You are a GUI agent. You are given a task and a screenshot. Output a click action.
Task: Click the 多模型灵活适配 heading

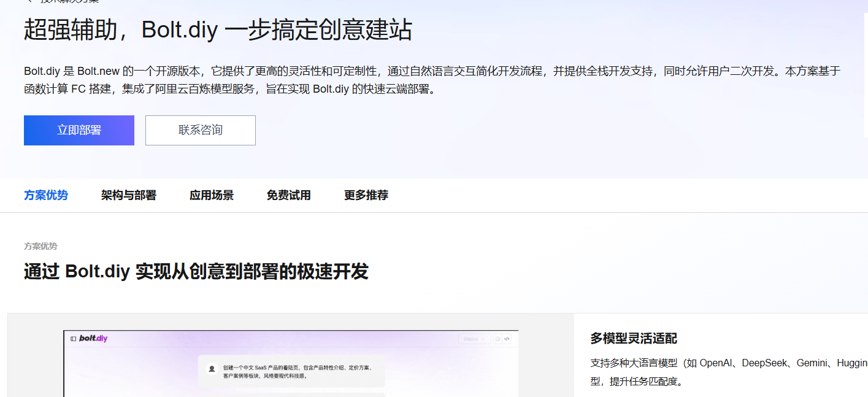point(634,339)
